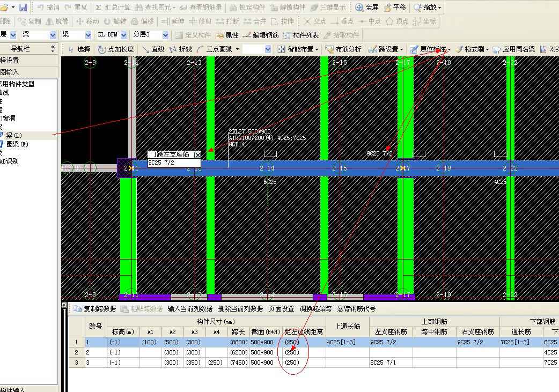Select 梁(L) in navigation tree

(x=14, y=136)
